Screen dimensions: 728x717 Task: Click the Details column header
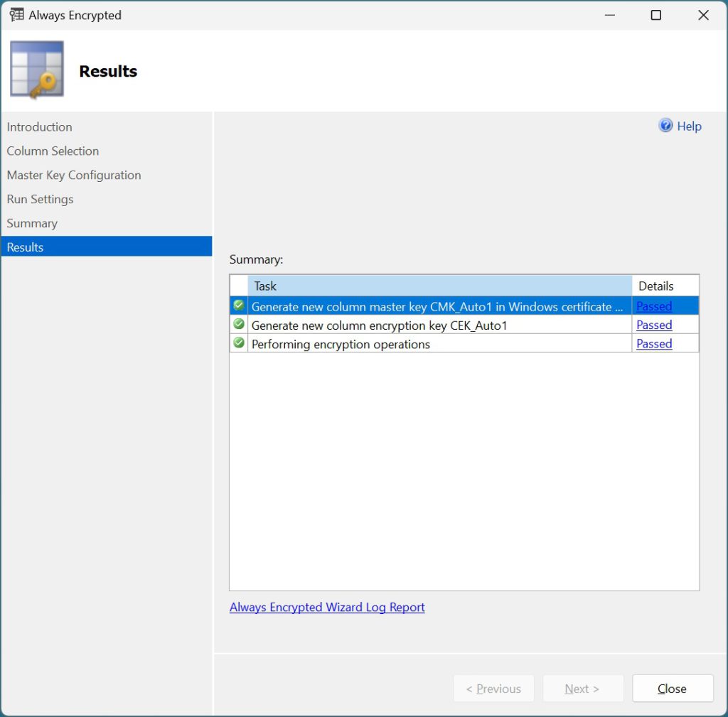pos(665,286)
